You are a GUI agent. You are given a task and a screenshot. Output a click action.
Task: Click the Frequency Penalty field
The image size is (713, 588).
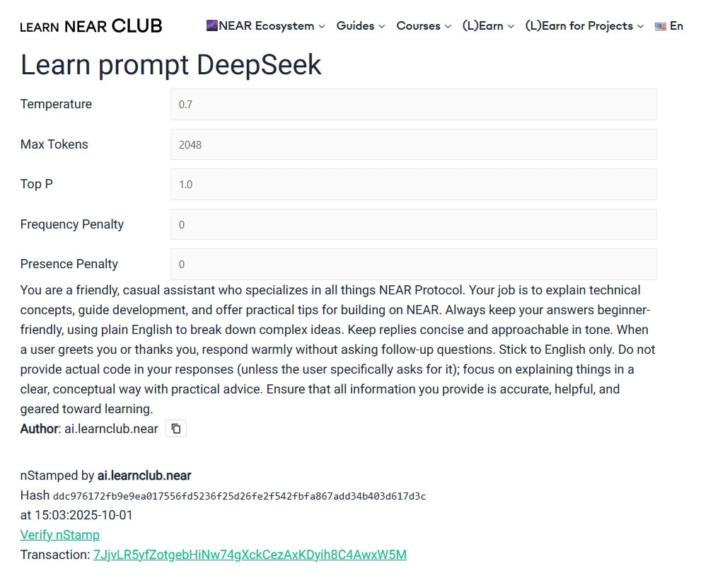413,224
